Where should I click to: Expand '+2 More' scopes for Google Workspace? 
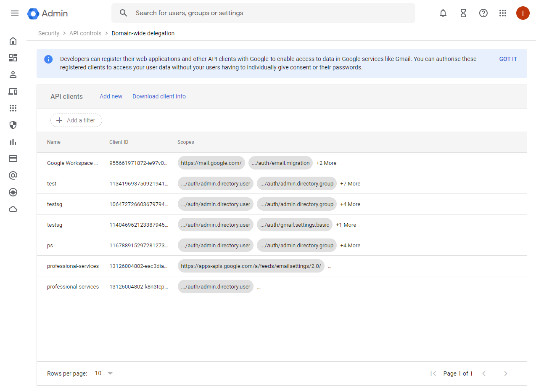[326, 163]
